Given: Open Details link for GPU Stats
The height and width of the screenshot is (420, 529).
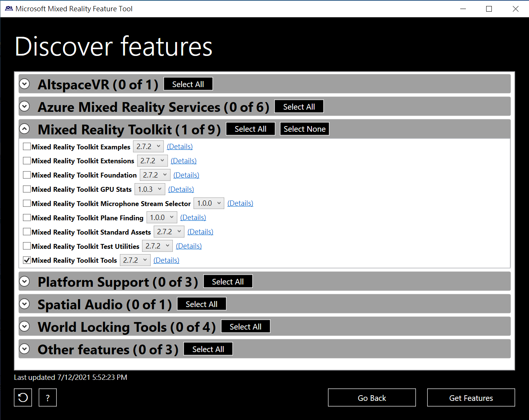Looking at the screenshot, I should coord(181,189).
